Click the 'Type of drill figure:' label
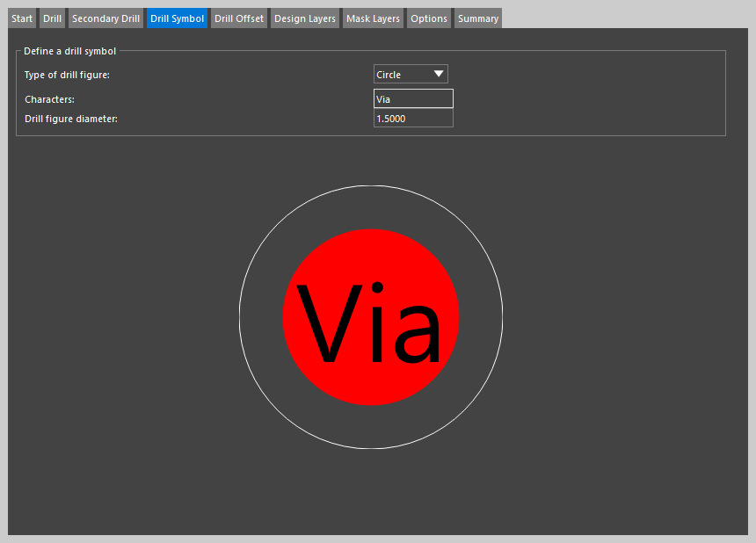Viewport: 756px width, 543px height. (67, 75)
